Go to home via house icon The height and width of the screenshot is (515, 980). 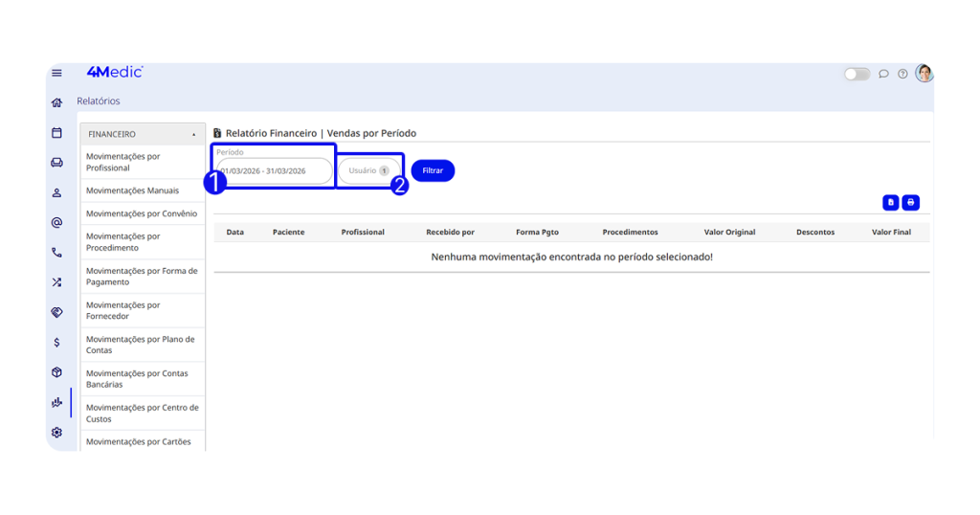point(56,102)
